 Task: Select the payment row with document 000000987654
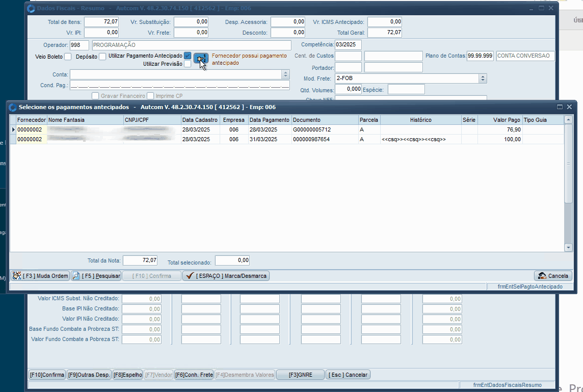pos(287,140)
